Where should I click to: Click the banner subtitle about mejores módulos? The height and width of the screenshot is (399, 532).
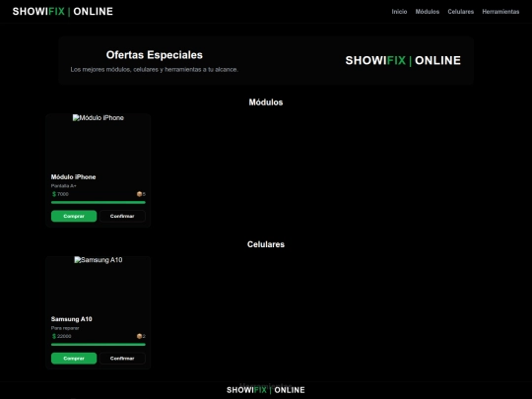point(154,70)
